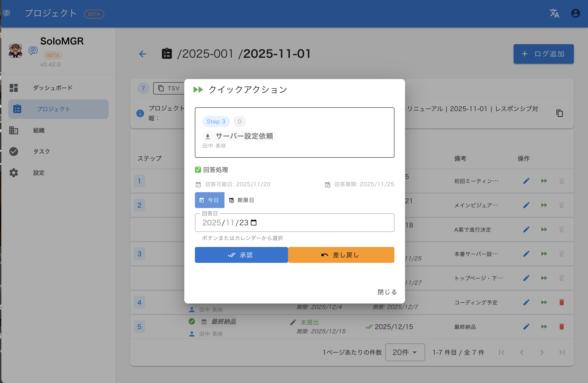Approve with the 承認 button

(x=241, y=255)
